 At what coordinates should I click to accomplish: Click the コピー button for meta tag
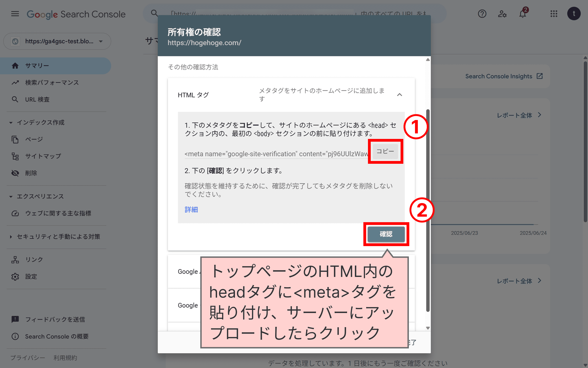point(385,151)
